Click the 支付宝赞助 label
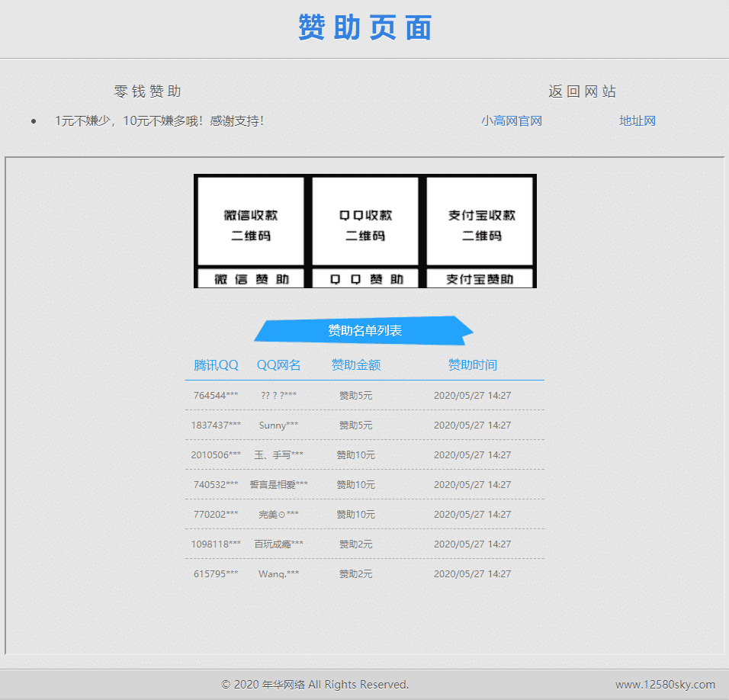The width and height of the screenshot is (729, 700). click(480, 279)
